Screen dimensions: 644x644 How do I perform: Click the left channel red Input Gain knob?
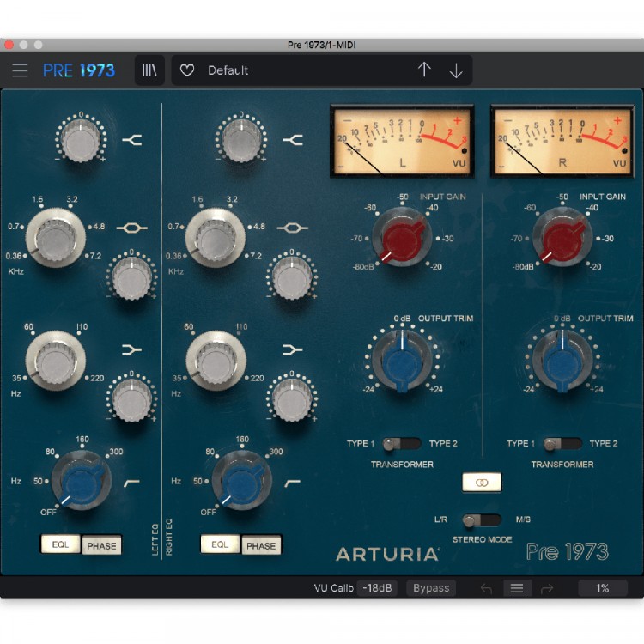pyautogui.click(x=402, y=237)
